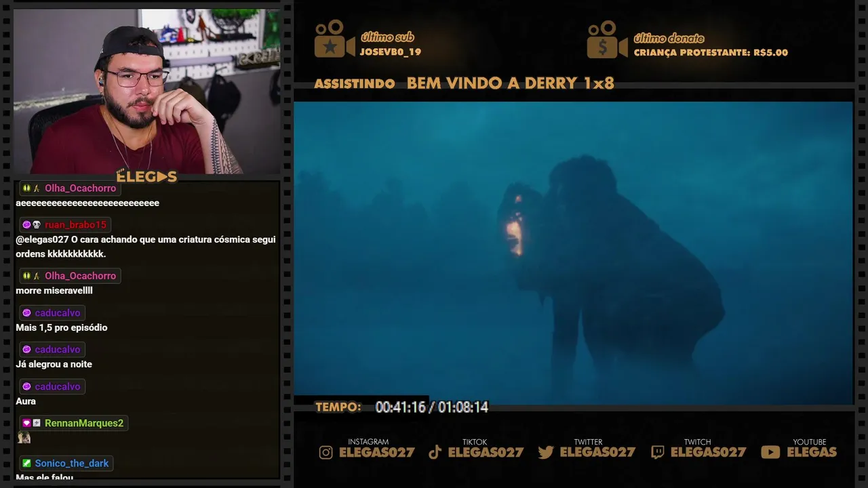Click the "aeeeeeeeee" chat message

coord(87,203)
